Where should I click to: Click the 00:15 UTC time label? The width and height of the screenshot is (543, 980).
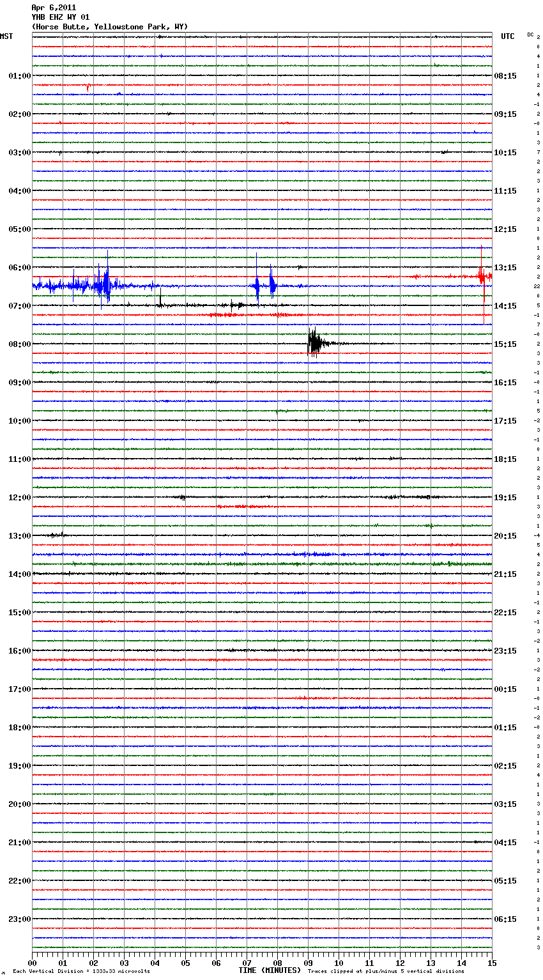pyautogui.click(x=505, y=689)
